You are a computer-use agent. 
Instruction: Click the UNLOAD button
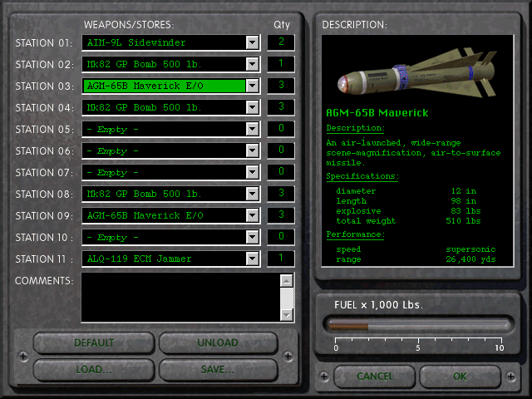[218, 343]
